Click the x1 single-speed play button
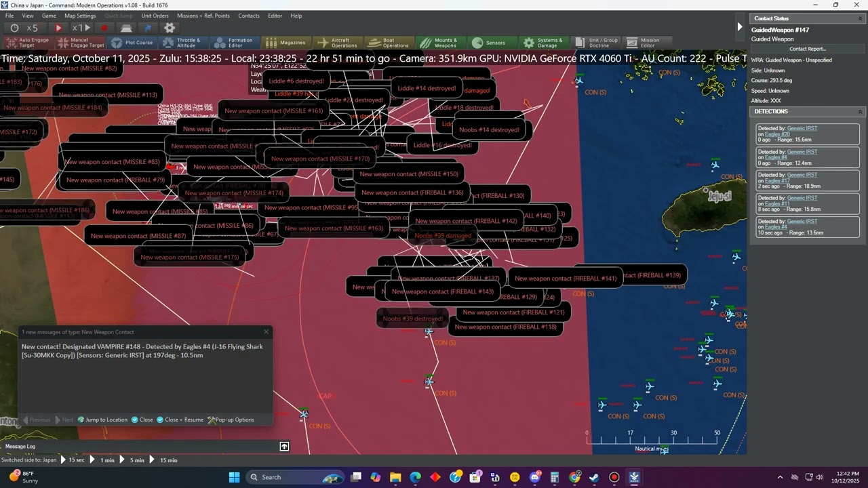The image size is (868, 488). 82,28
